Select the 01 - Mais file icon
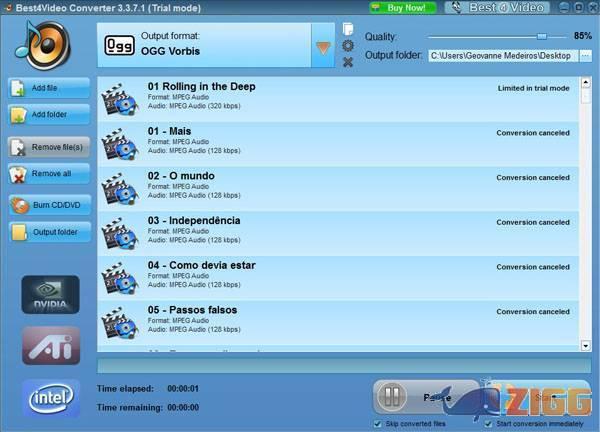Image resolution: width=600 pixels, height=432 pixels. 119,144
